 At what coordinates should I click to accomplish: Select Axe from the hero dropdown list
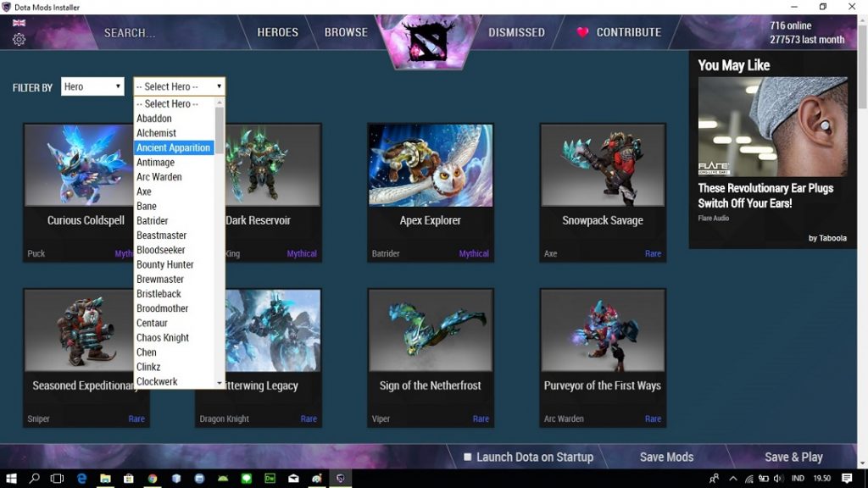tap(174, 191)
